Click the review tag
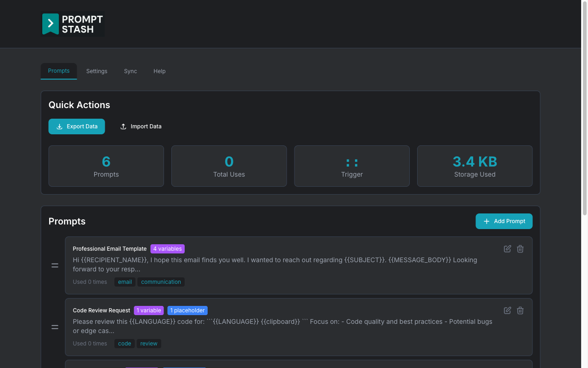Screen dimensions: 588x368 pos(149,344)
